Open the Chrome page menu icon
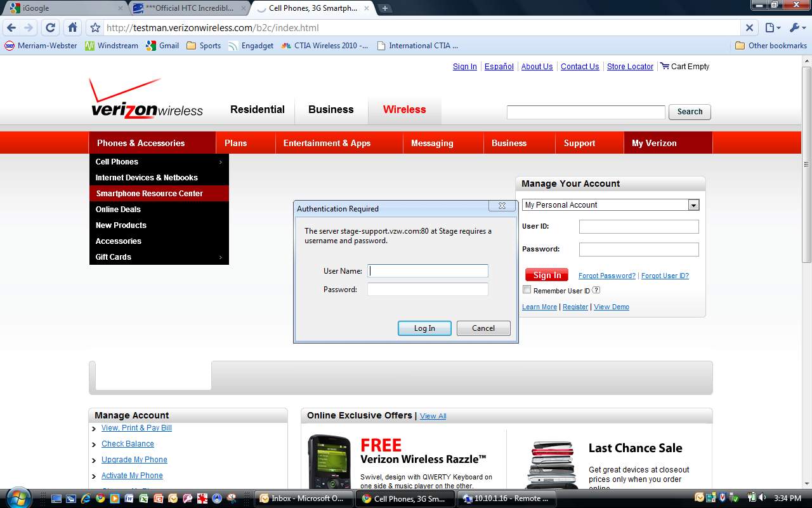This screenshot has width=812, height=508. tap(772, 28)
